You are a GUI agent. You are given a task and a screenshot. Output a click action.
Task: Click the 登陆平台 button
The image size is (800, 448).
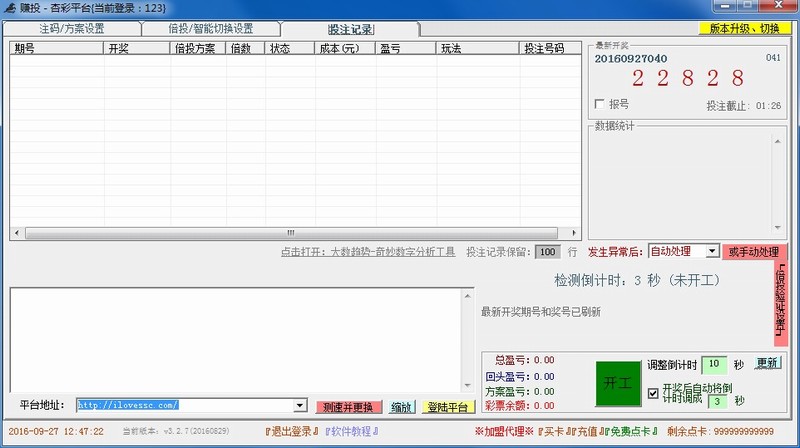click(x=447, y=407)
